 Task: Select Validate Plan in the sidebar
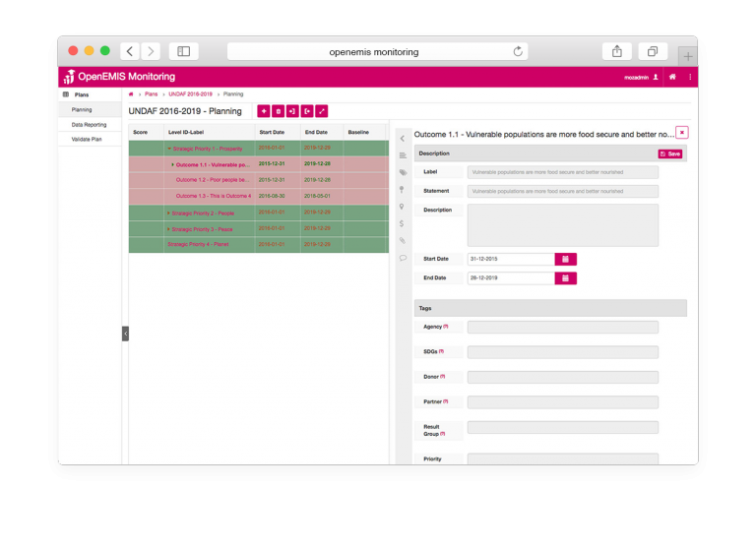pyautogui.click(x=87, y=140)
